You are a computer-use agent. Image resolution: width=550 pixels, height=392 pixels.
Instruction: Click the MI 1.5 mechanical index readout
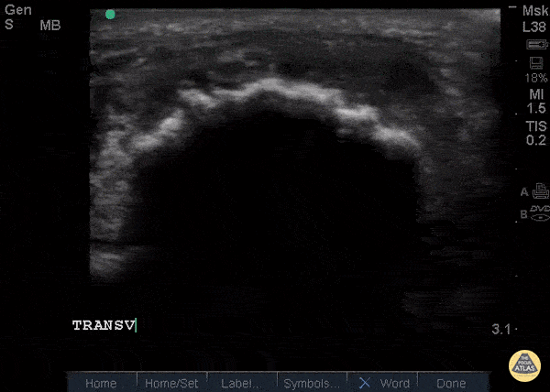point(536,102)
